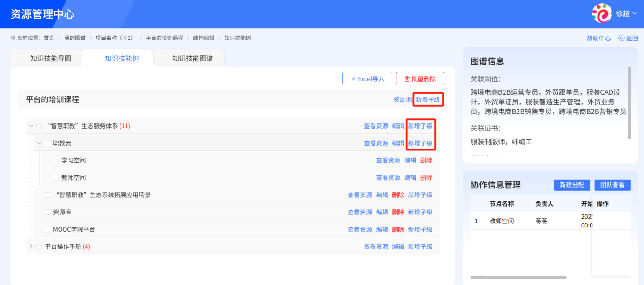Click the download icon on Excel导入 button
This screenshot has height=285, width=644.
click(354, 78)
